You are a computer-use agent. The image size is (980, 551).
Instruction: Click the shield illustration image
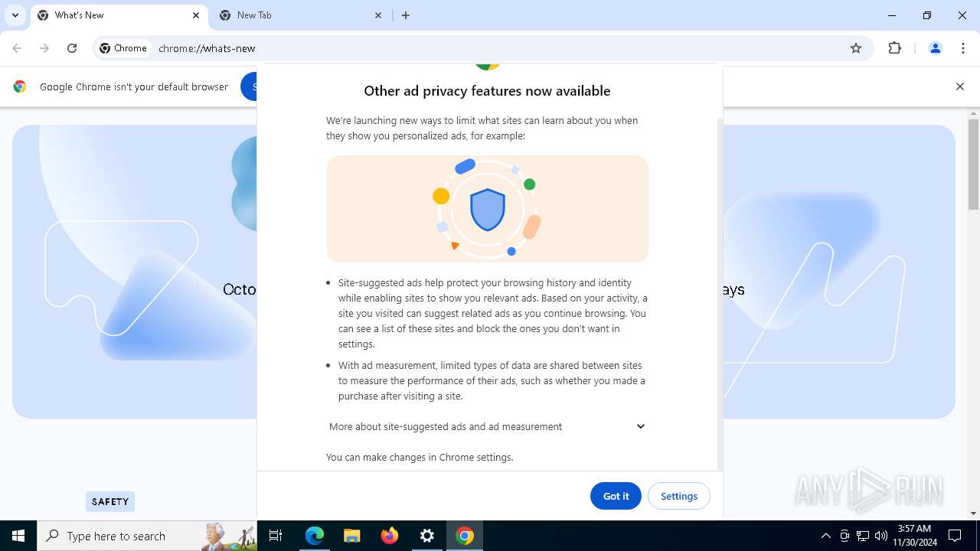pos(488,209)
